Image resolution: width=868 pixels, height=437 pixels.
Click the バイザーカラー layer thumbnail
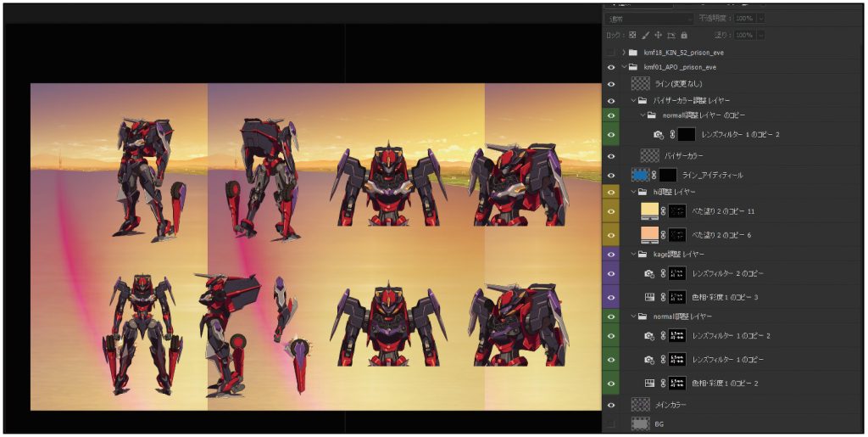pos(650,155)
